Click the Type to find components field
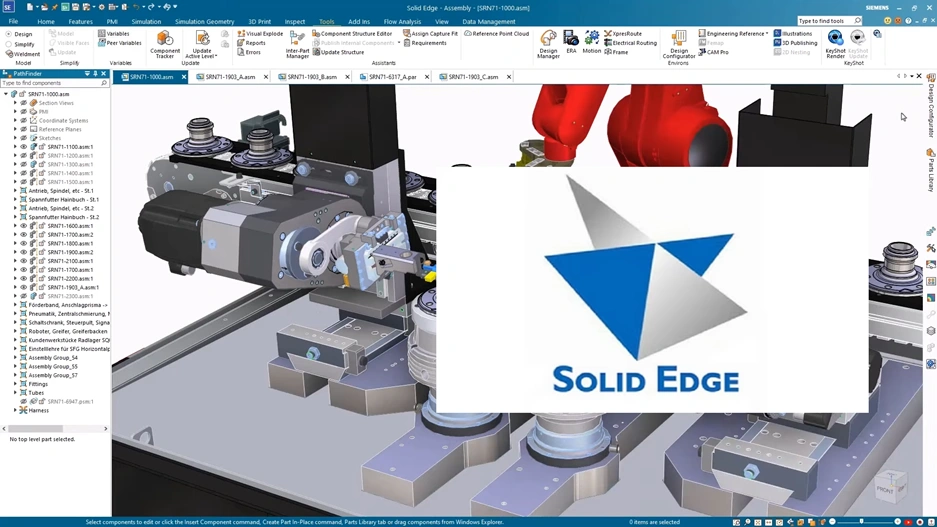The width and height of the screenshot is (937, 527). [54, 83]
